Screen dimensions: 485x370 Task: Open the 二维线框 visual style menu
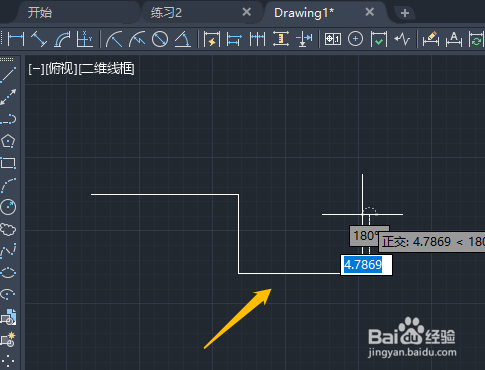107,69
